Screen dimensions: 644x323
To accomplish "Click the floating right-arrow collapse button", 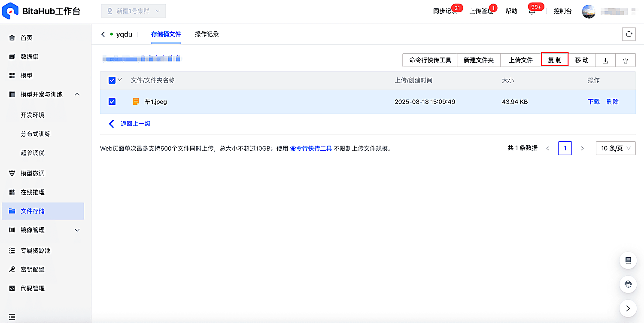I will click(x=628, y=308).
